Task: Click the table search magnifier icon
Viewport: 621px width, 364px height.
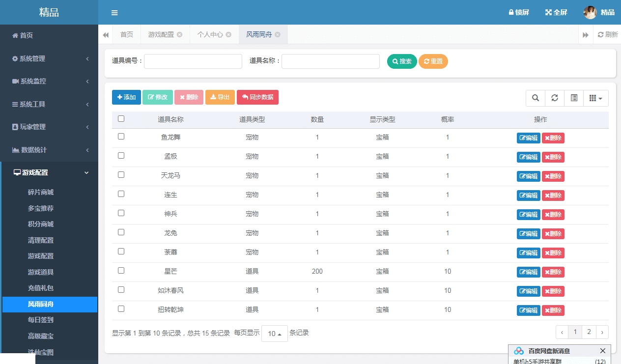Action: pyautogui.click(x=535, y=98)
